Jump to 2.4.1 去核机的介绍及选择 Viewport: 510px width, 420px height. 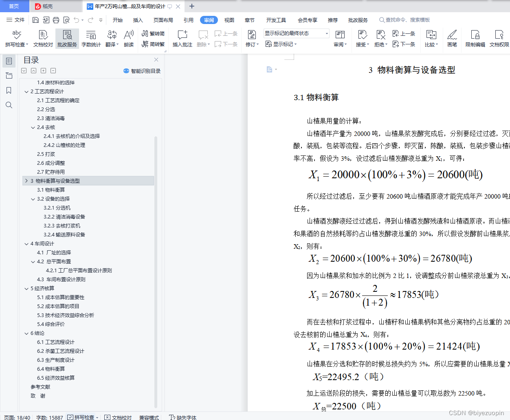72,136
